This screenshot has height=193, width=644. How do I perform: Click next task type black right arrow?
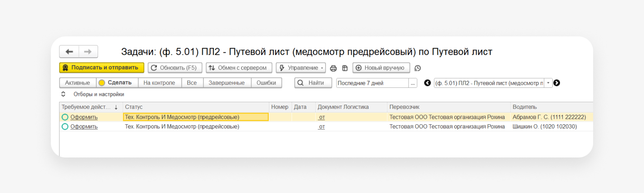tap(557, 83)
